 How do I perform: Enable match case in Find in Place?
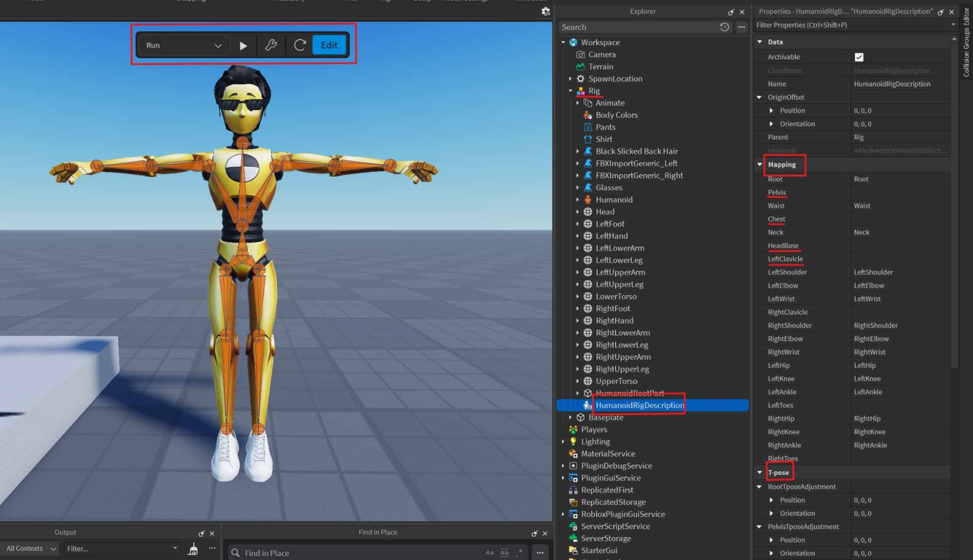(490, 552)
